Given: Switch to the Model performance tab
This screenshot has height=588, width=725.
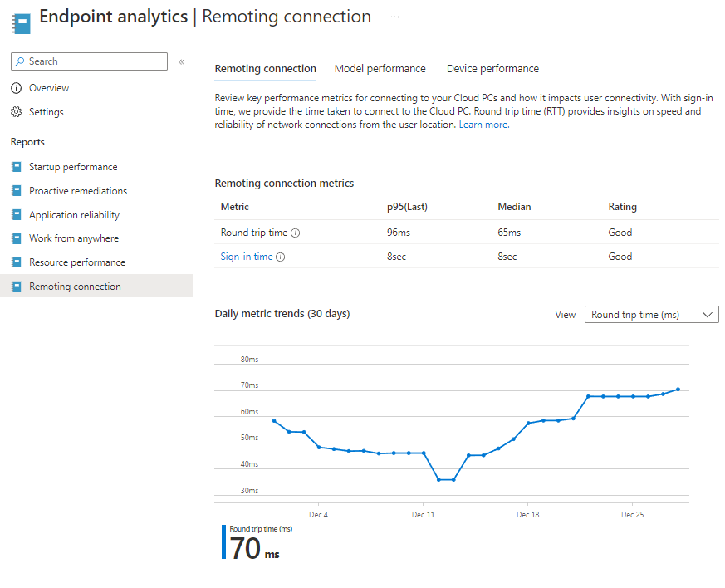Looking at the screenshot, I should 380,69.
